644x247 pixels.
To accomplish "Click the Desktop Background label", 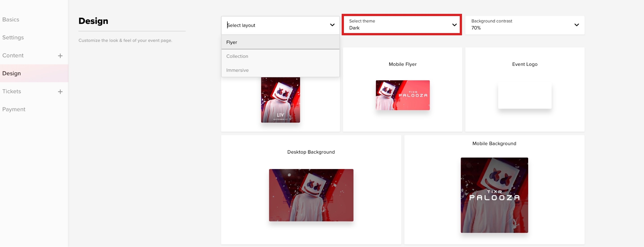I will 311,152.
